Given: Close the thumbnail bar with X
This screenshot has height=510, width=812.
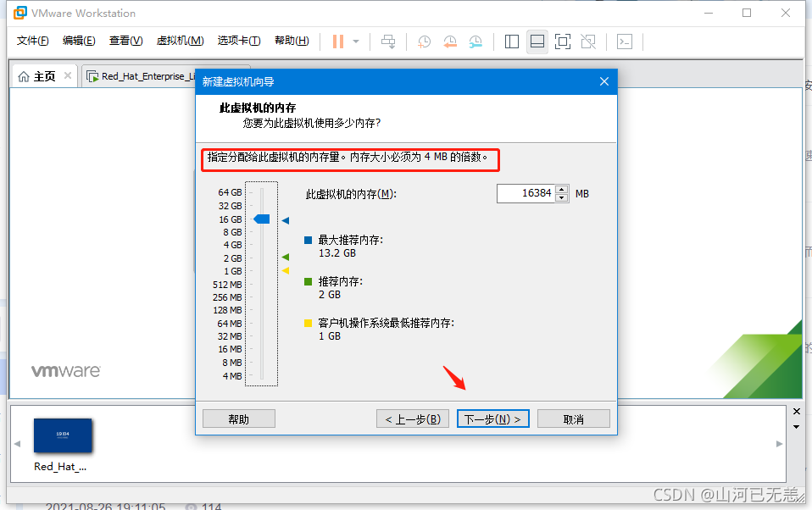Looking at the screenshot, I should pos(797,412).
